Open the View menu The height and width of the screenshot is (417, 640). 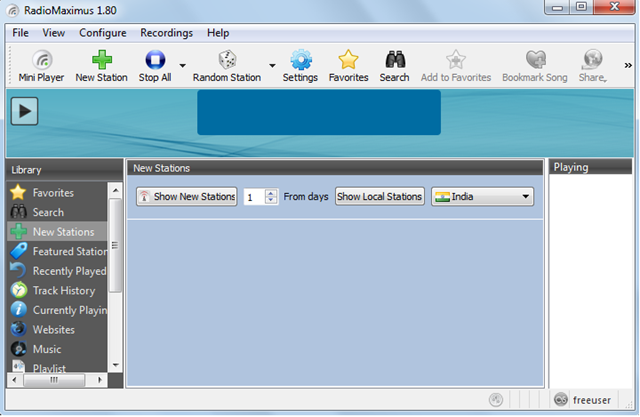pos(53,33)
